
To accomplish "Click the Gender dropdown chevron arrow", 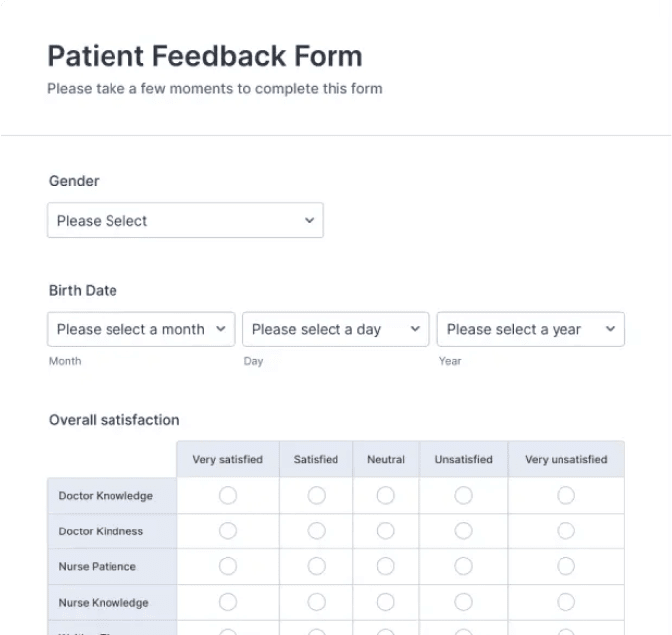I will pos(309,221).
